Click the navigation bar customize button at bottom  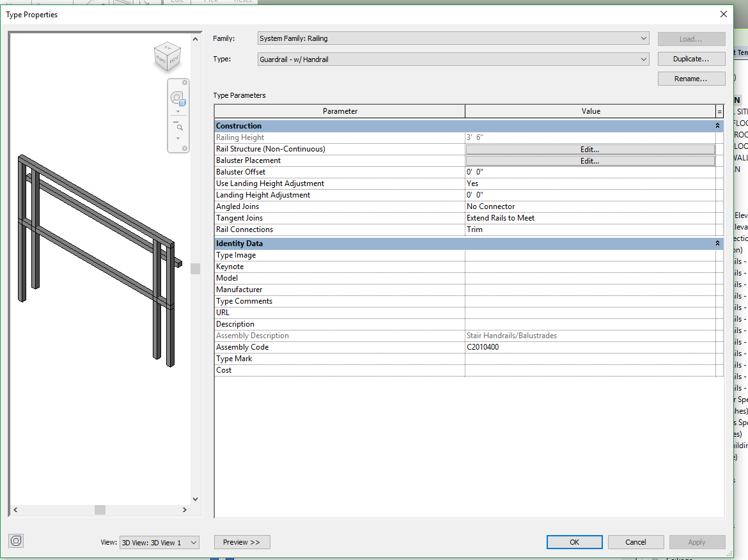coord(185,148)
